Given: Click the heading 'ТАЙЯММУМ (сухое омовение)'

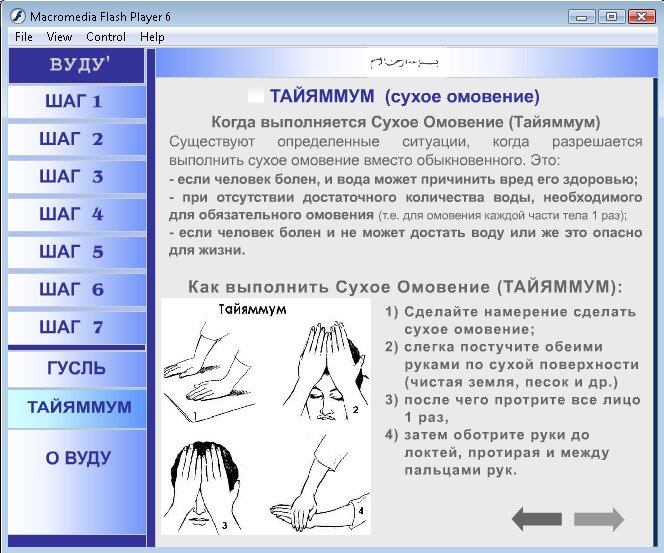Looking at the screenshot, I should 404,96.
